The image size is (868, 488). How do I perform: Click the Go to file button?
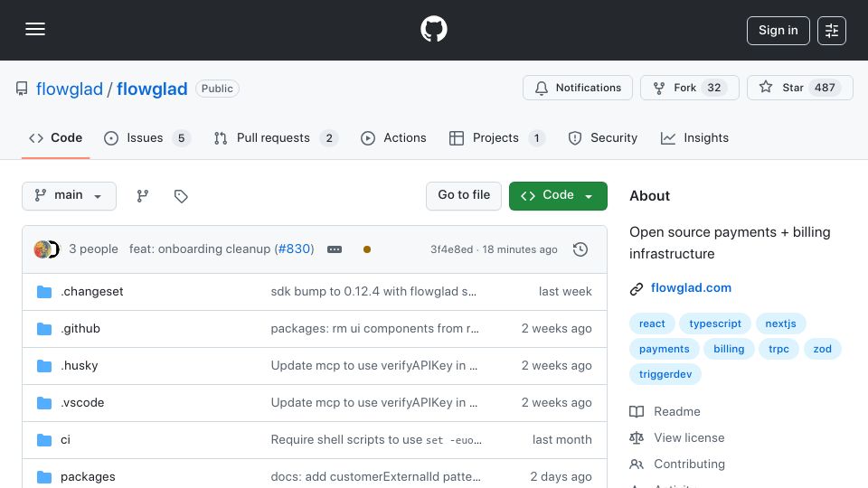pos(463,196)
